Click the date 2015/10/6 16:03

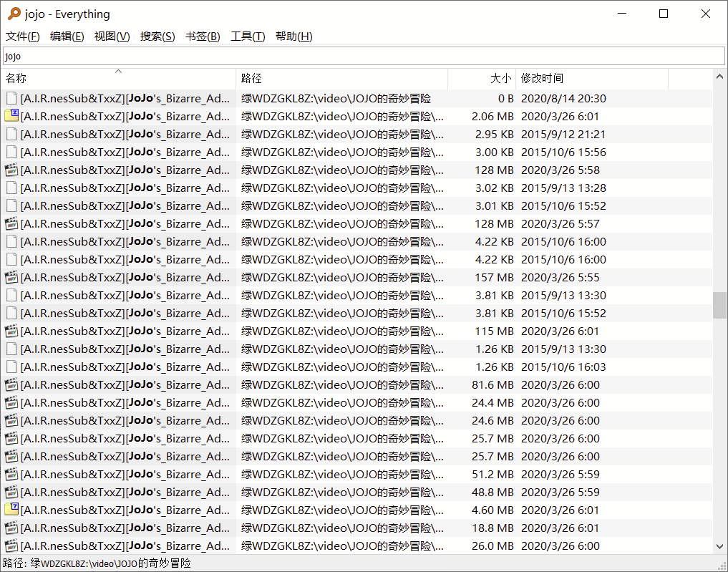(563, 367)
